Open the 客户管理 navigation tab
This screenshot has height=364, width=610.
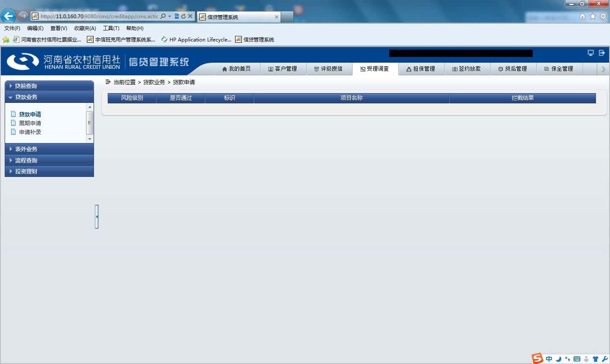283,69
